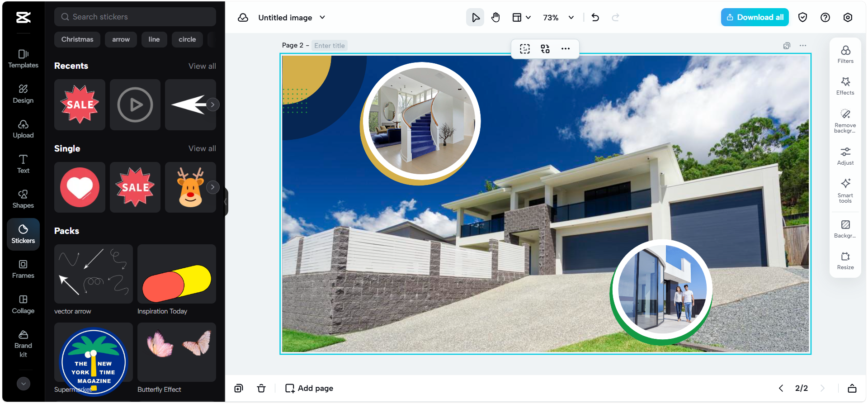Click the Download all button
This screenshot has height=404, width=868.
click(755, 17)
